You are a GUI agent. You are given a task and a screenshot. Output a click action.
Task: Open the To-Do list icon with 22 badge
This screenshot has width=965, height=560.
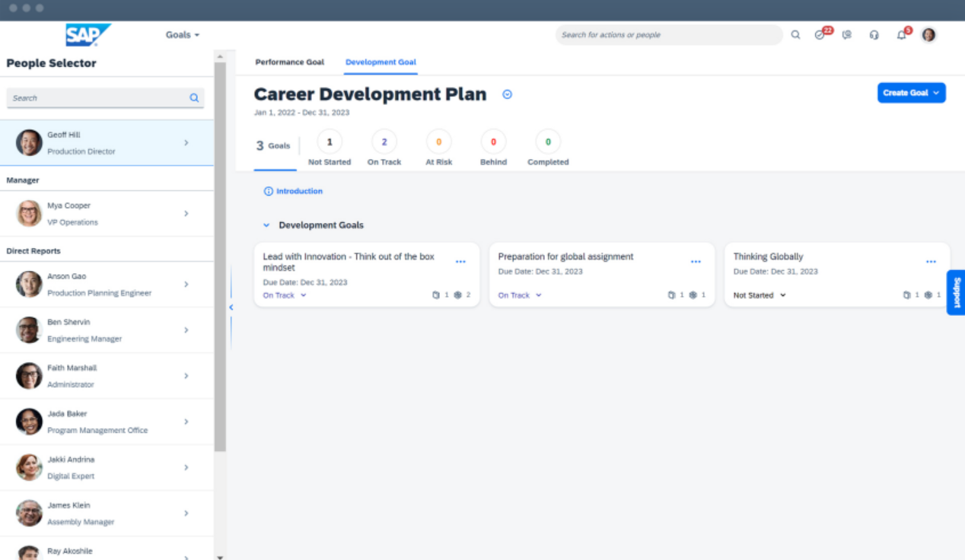click(820, 34)
